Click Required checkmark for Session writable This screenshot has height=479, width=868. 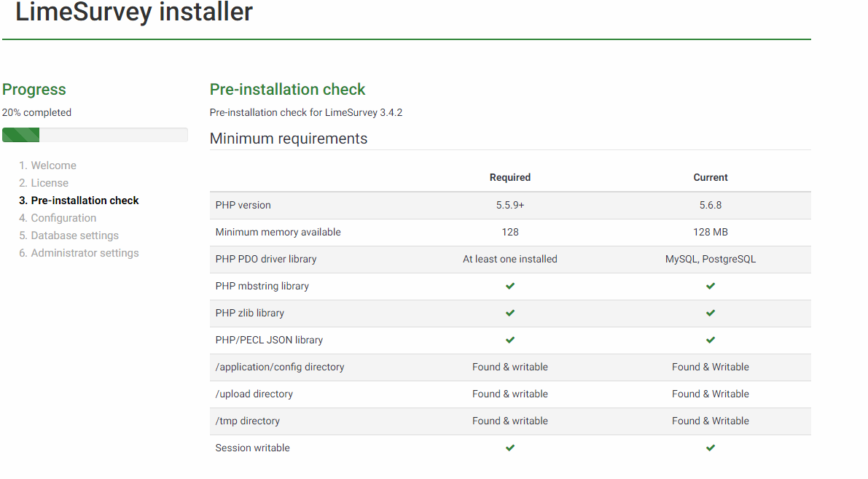510,448
